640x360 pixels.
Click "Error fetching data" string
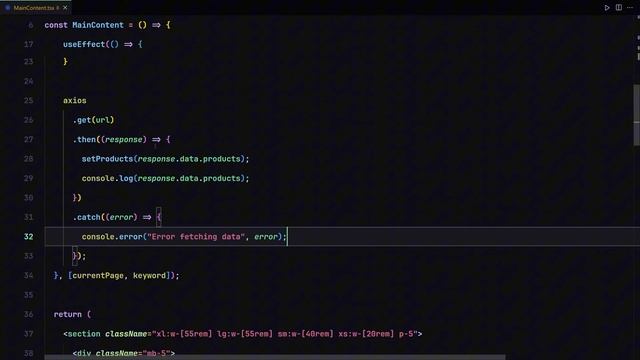tap(196, 237)
